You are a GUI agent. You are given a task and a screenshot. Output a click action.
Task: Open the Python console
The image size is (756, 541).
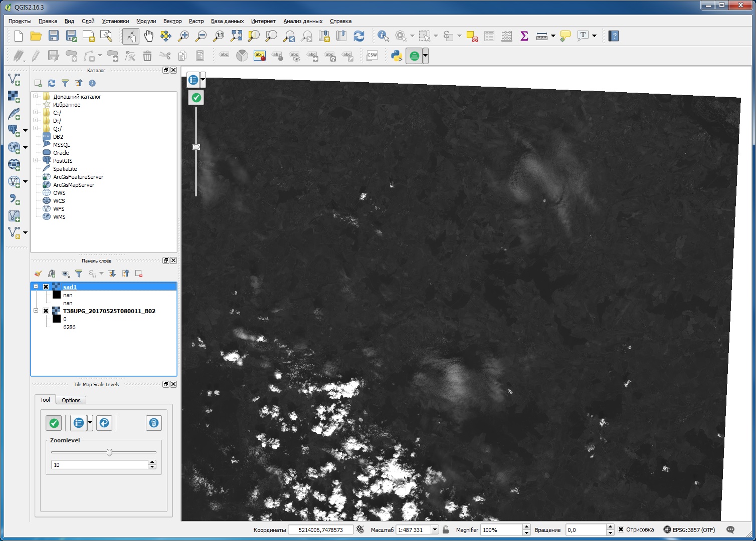[397, 56]
